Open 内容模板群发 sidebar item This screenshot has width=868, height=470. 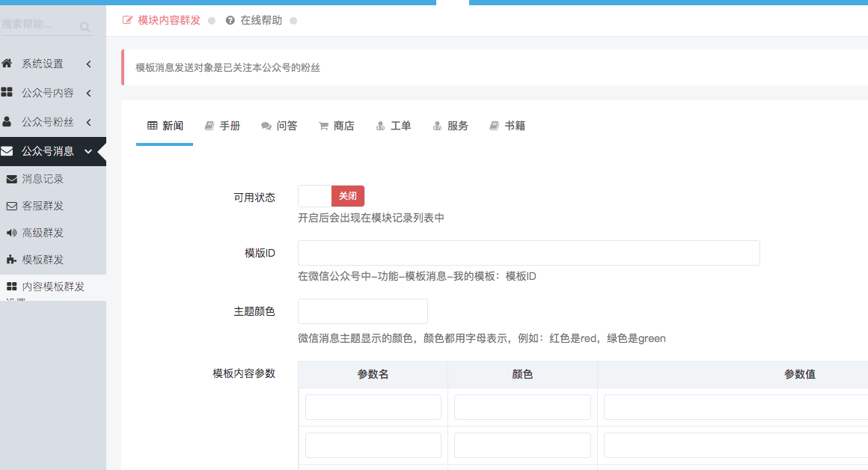tap(52, 287)
